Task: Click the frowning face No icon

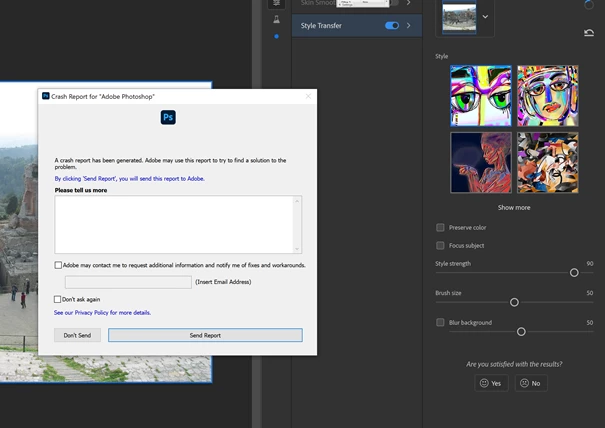Action: 524,383
